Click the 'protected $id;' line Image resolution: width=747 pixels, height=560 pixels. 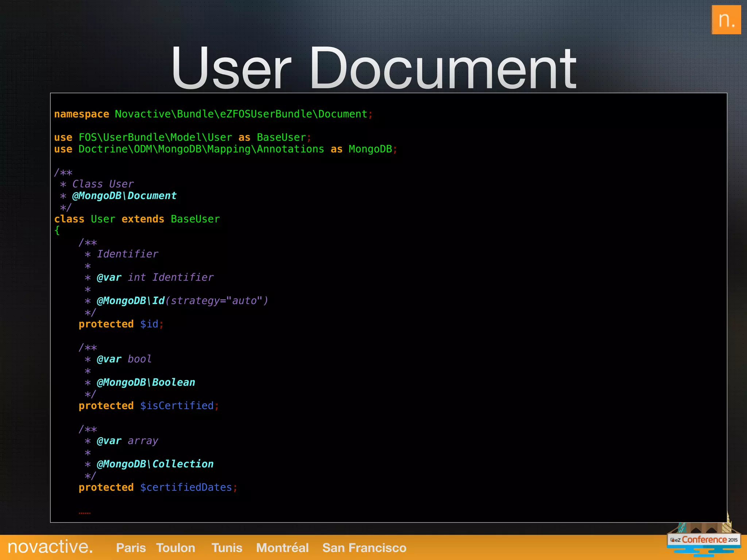point(121,324)
